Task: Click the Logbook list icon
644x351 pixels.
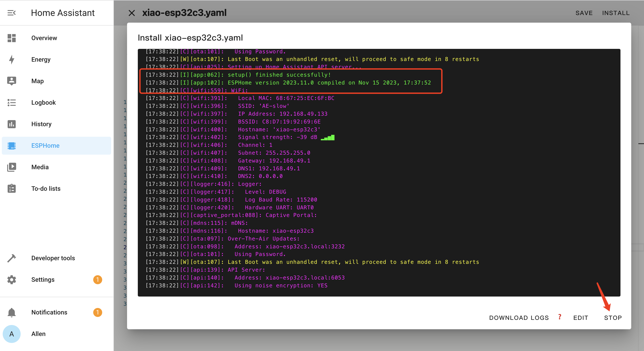Action: pos(11,102)
